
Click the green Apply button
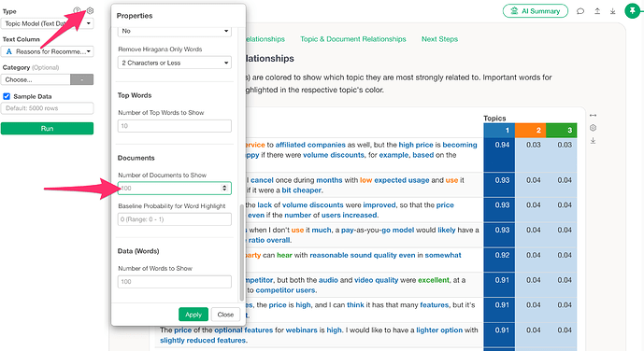click(x=193, y=315)
